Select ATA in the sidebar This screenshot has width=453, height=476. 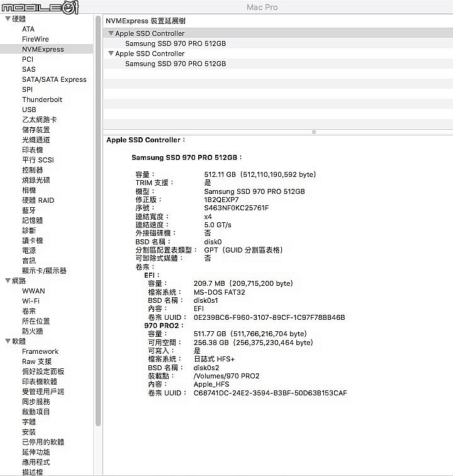point(28,29)
